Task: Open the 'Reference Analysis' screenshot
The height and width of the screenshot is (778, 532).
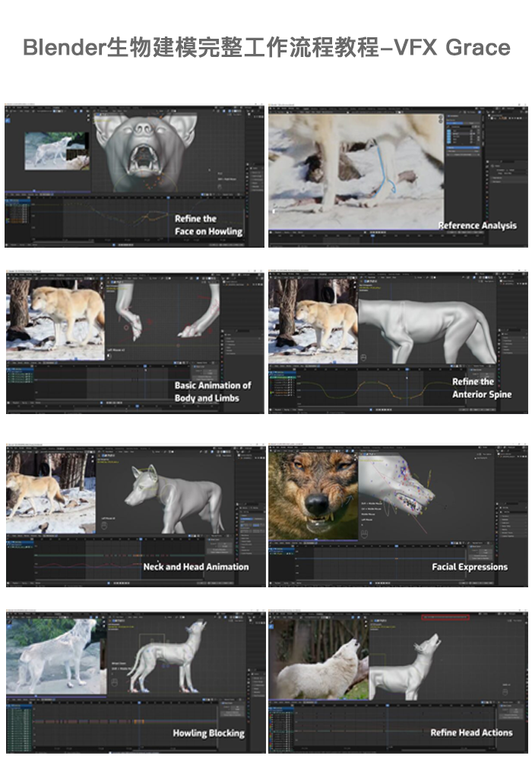Action: pos(398,176)
